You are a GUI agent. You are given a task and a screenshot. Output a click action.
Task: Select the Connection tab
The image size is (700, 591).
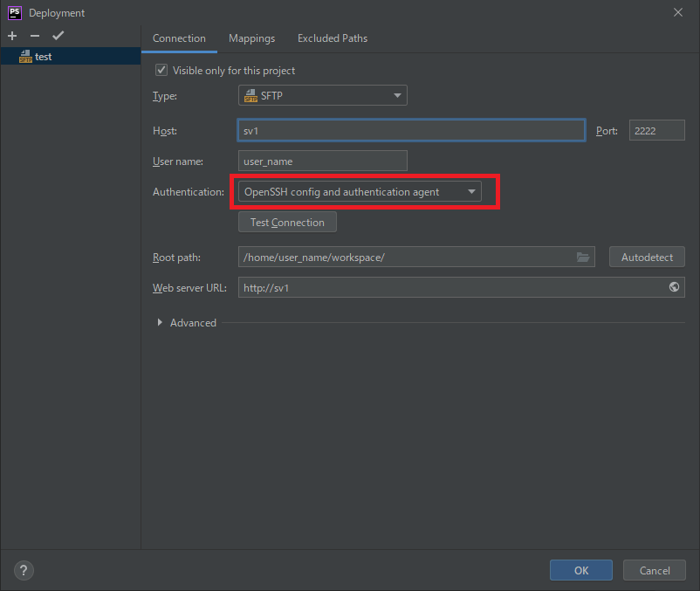[179, 38]
